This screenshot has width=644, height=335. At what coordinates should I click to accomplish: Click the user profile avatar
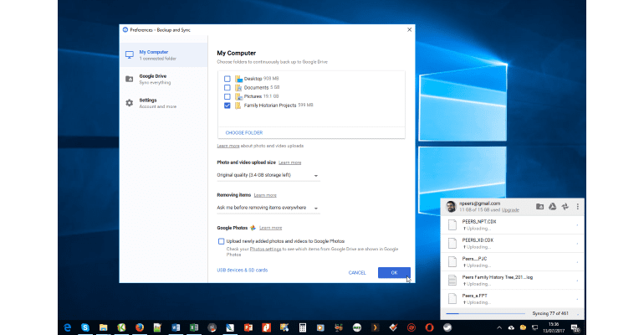pos(449,206)
